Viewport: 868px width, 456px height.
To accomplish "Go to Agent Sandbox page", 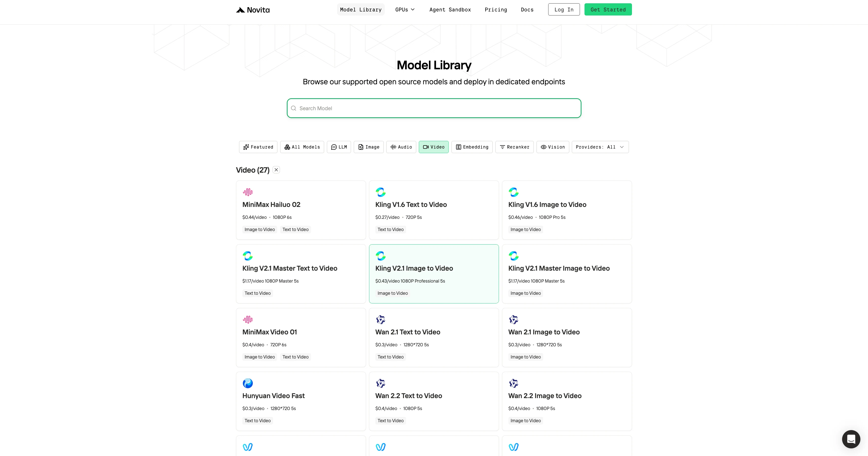I will [450, 9].
